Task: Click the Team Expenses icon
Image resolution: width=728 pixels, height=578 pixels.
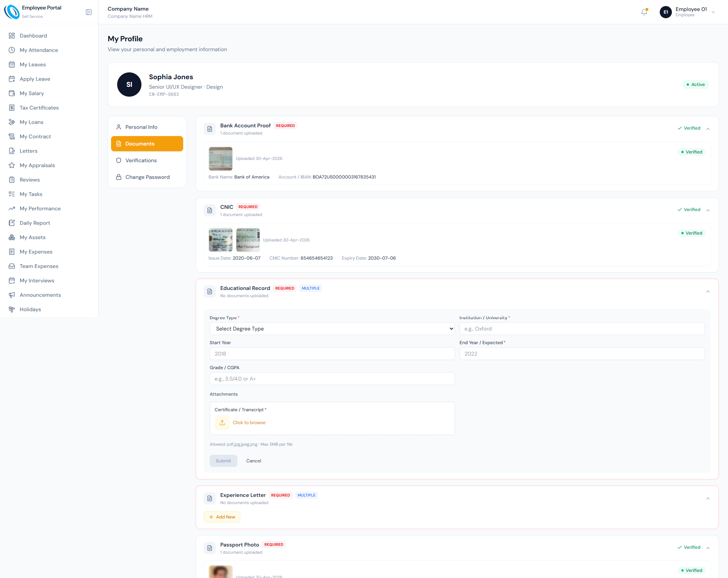Action: coord(12,266)
